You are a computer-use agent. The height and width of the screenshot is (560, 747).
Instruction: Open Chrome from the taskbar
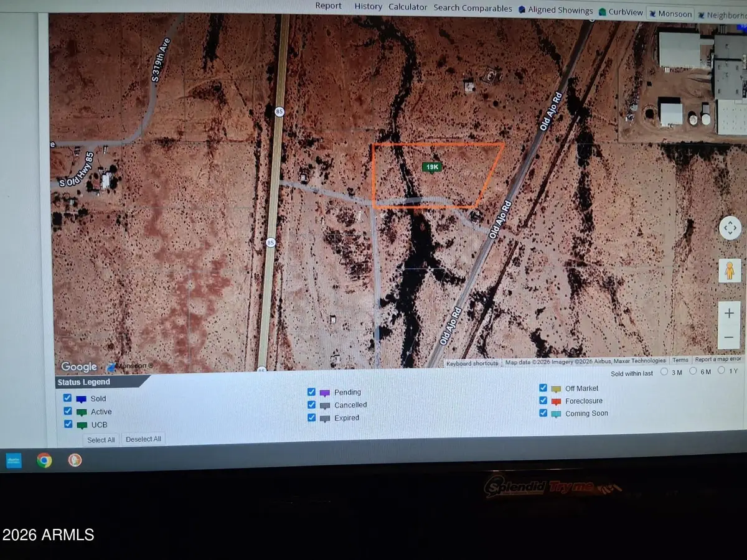click(44, 460)
